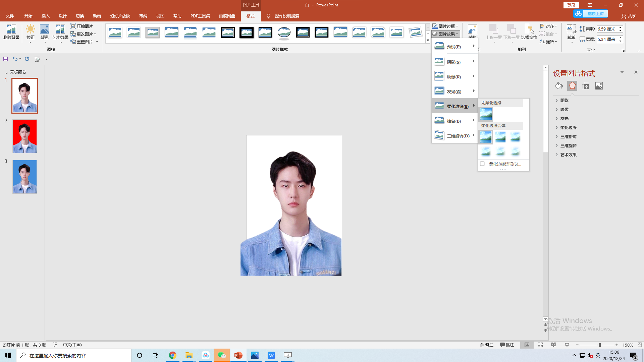Switch to Slide Sorter view in status bar
Viewport: 644px width, 362px height.
pyautogui.click(x=540, y=345)
